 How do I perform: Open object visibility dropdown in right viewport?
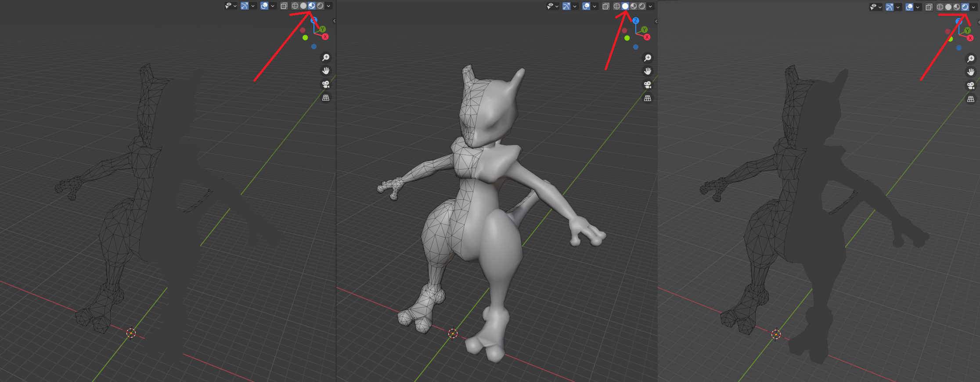point(876,7)
